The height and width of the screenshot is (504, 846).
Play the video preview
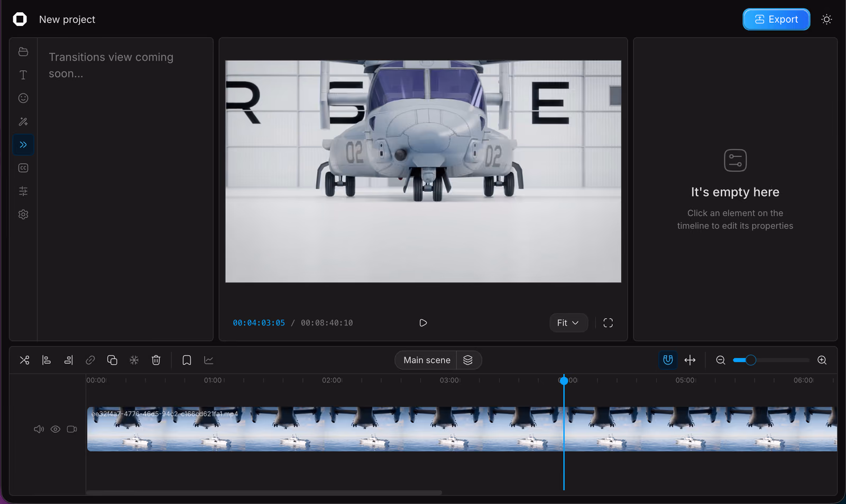423,323
